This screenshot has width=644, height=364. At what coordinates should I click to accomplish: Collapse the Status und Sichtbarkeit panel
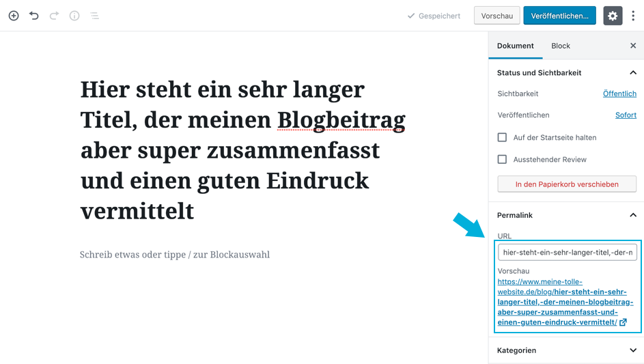coord(566,72)
